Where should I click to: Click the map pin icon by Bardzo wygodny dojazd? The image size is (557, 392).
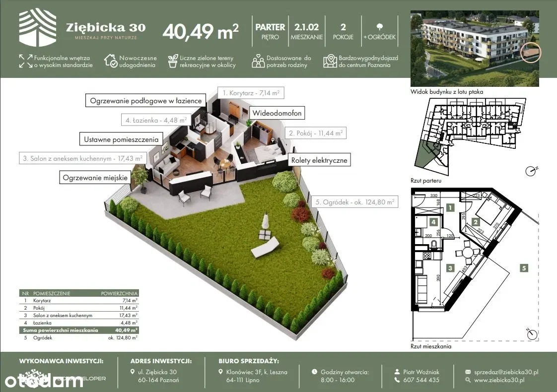click(330, 61)
